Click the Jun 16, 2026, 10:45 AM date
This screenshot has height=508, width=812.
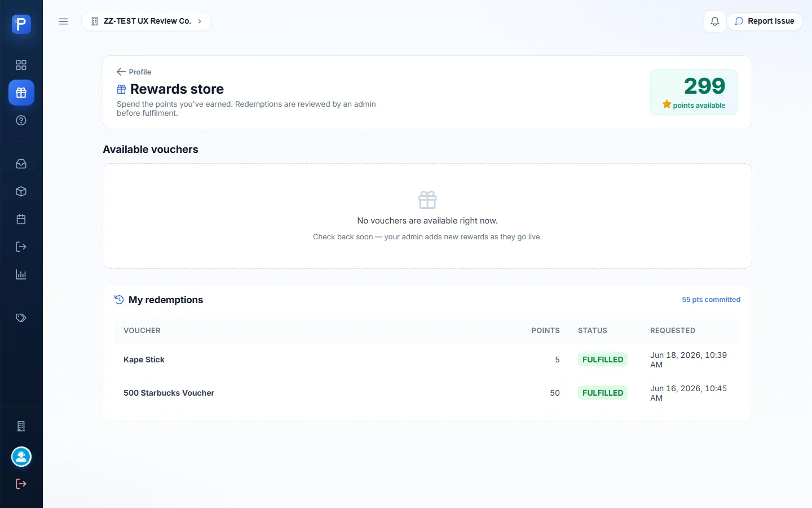(689, 393)
